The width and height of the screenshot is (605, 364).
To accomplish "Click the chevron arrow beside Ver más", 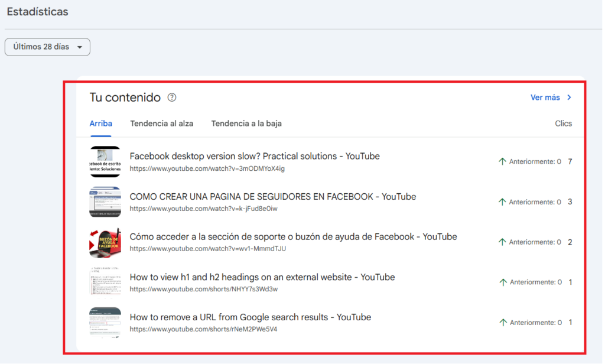I will tap(569, 97).
